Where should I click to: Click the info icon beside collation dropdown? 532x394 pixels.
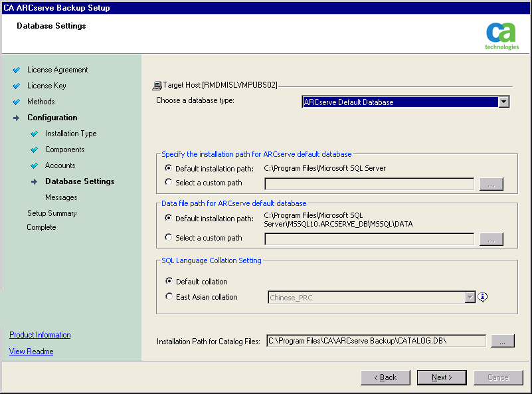483,297
